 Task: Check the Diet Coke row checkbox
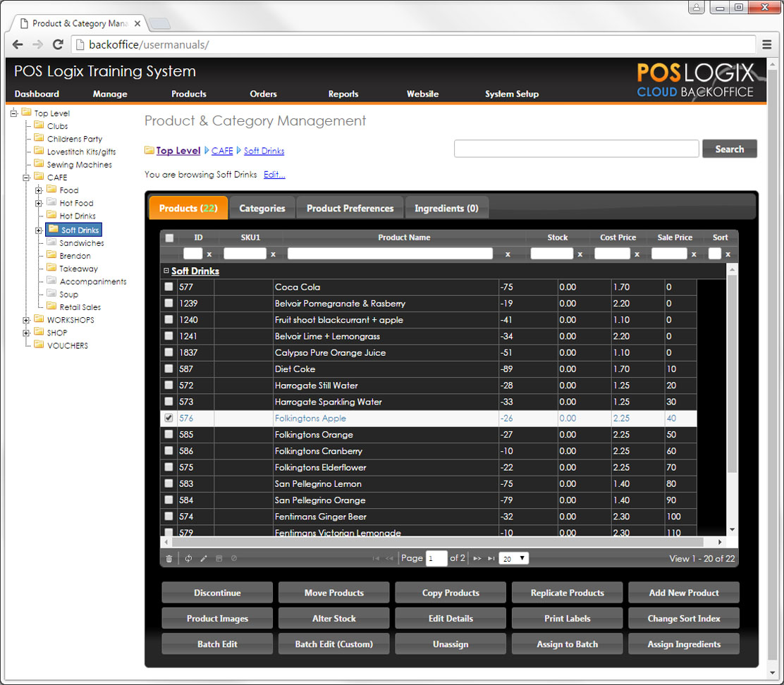coord(169,369)
